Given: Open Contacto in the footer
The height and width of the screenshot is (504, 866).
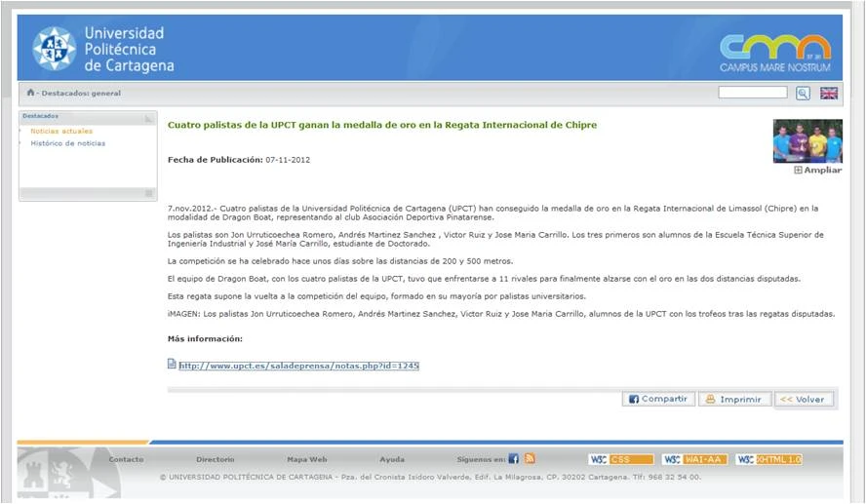Looking at the screenshot, I should [126, 459].
